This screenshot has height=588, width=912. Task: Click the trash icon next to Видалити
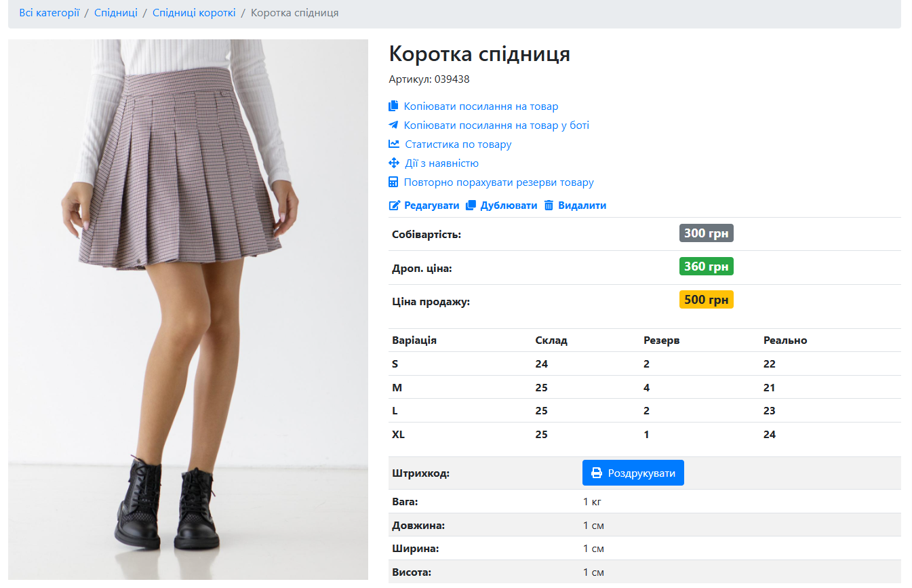pos(549,205)
